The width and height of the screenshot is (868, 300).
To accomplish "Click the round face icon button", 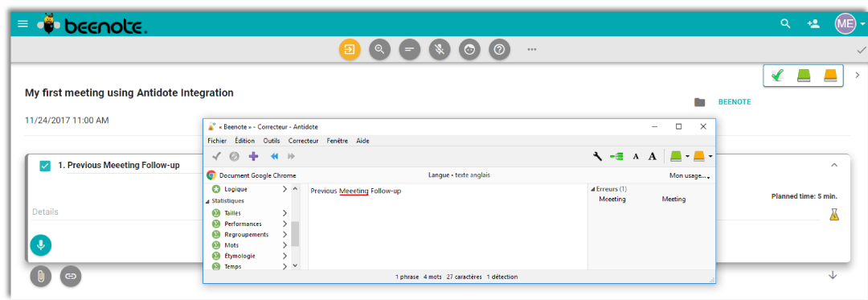I will click(x=469, y=49).
